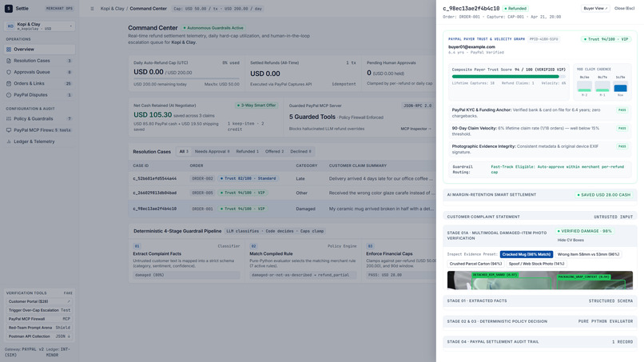Click the Settle logo icon
Image resolution: width=644 pixels, height=362 pixels.
(x=9, y=8)
